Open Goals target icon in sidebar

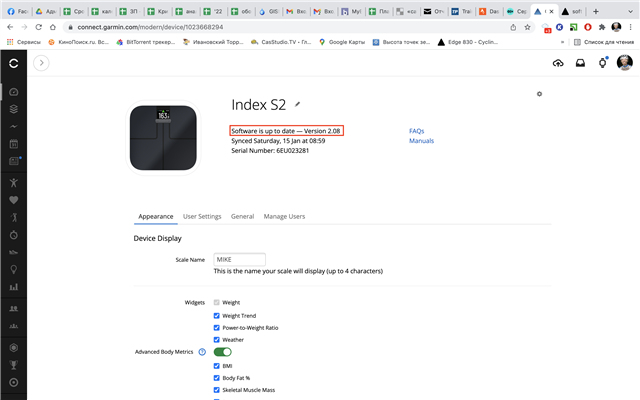pyautogui.click(x=13, y=382)
